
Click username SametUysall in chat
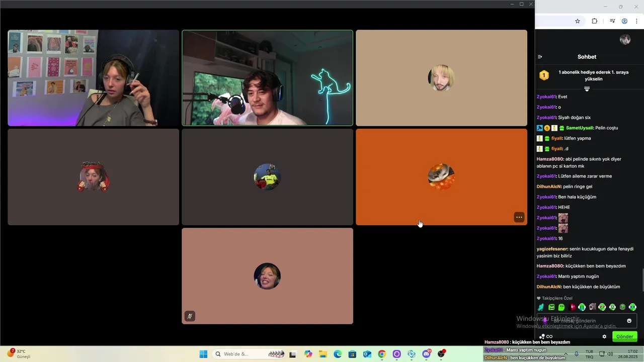579,128
